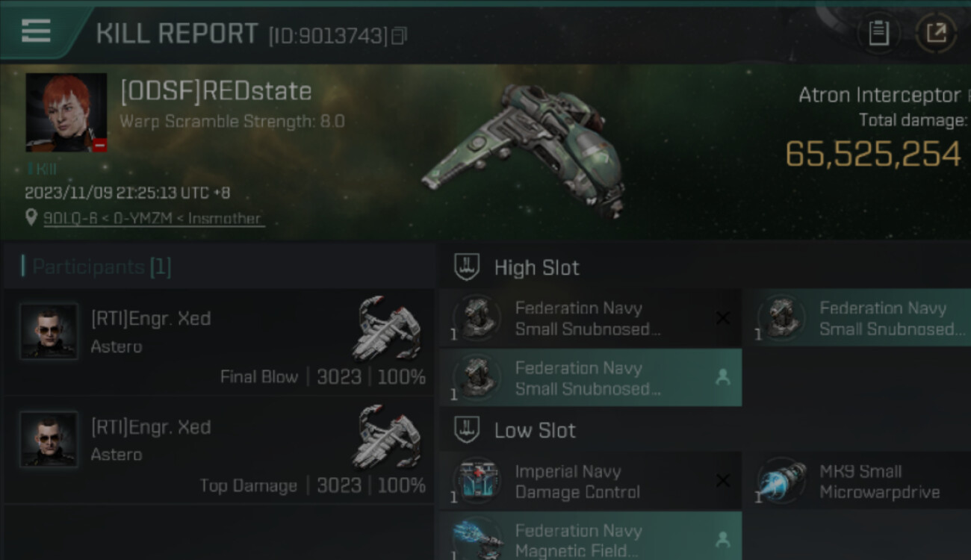Click the X mark on Imperial Navy Damage Control
Screen dimensions: 971x560
(722, 481)
